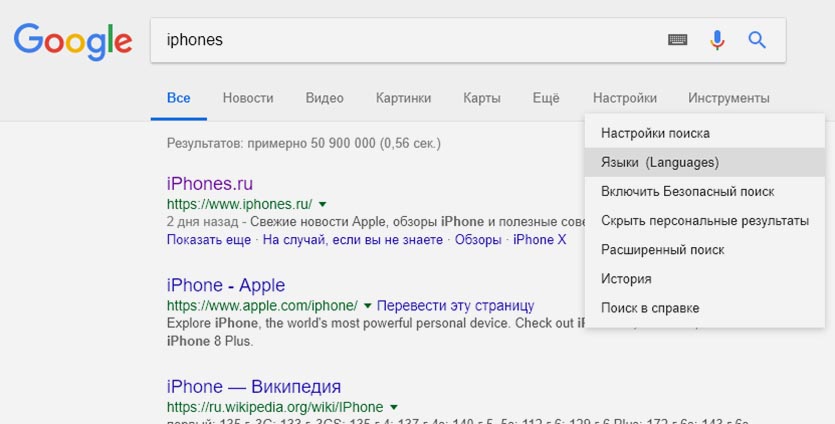Open the iPhone X sitelink
This screenshot has width=835, height=424.
pos(539,240)
